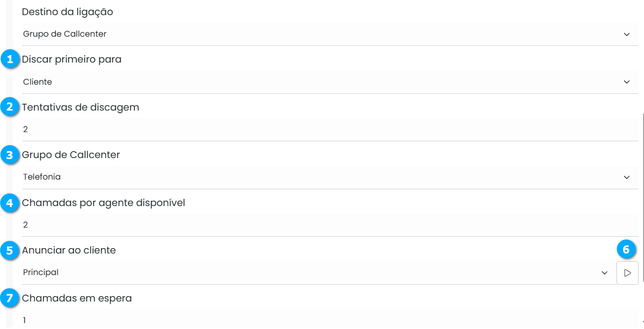Image resolution: width=644 pixels, height=329 pixels.
Task: Open the Destino da ligação dropdown
Action: pyautogui.click(x=324, y=34)
